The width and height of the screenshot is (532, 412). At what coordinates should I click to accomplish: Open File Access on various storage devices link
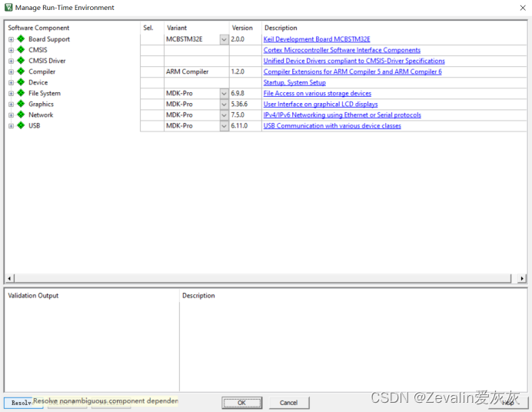coord(318,93)
